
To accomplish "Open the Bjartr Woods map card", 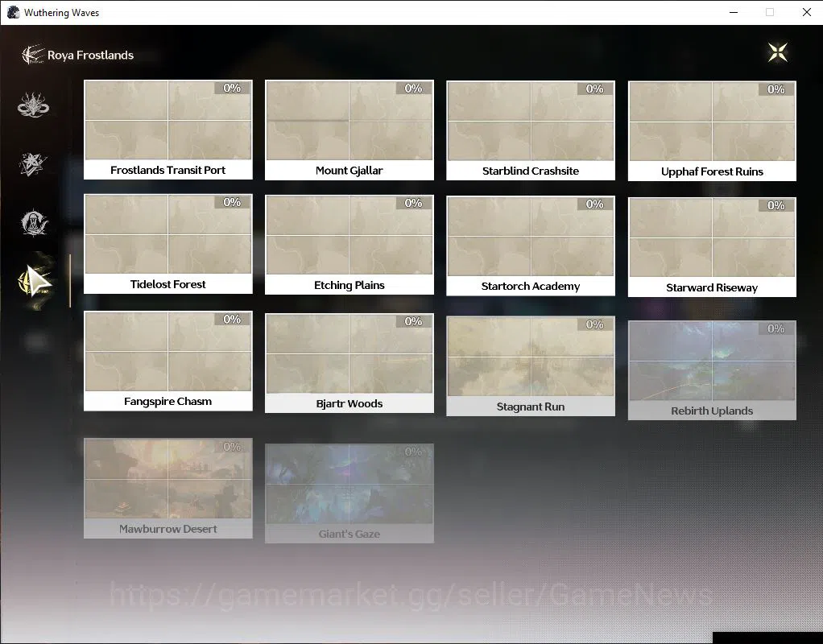I will coord(349,363).
